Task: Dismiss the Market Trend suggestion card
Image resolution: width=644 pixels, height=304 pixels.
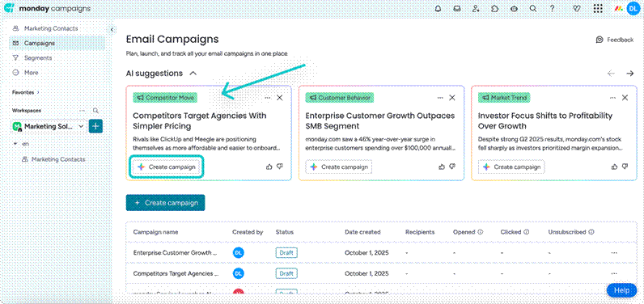Action: (625, 98)
